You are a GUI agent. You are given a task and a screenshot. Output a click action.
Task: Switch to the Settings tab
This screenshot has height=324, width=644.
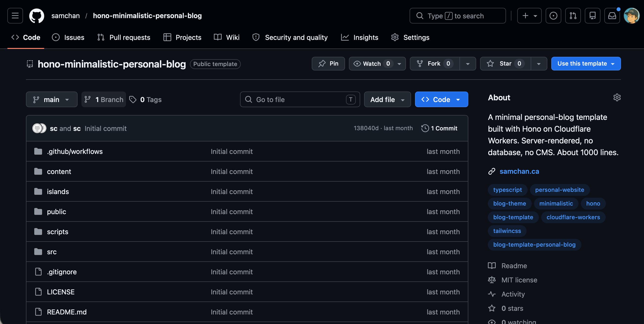(x=410, y=37)
